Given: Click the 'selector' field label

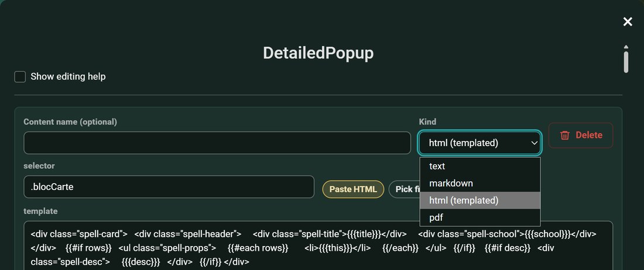Looking at the screenshot, I should [x=39, y=166].
